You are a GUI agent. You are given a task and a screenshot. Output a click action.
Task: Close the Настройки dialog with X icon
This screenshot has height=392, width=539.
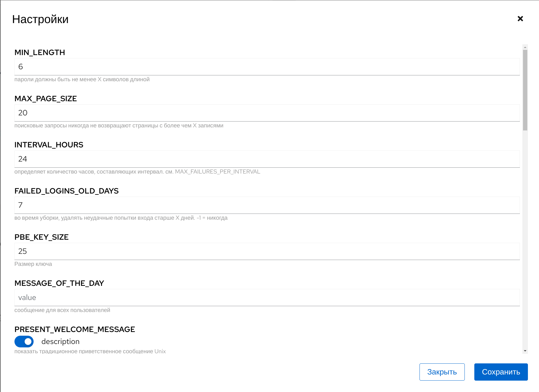click(520, 19)
